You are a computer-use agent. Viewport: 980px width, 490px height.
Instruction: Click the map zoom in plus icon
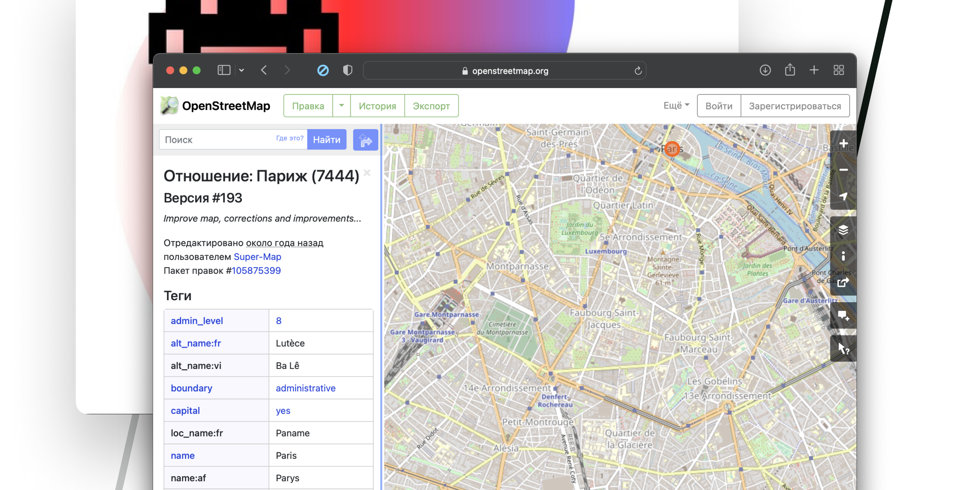click(843, 144)
